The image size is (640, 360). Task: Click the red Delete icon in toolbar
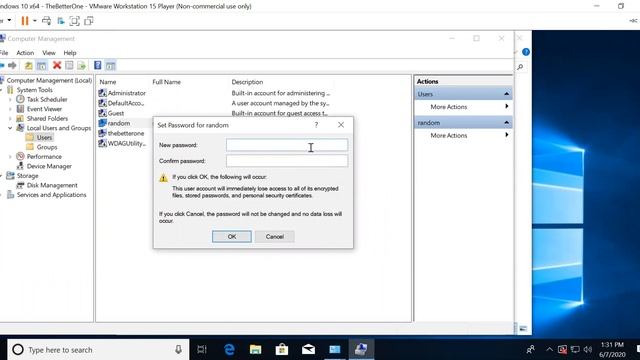point(57,65)
